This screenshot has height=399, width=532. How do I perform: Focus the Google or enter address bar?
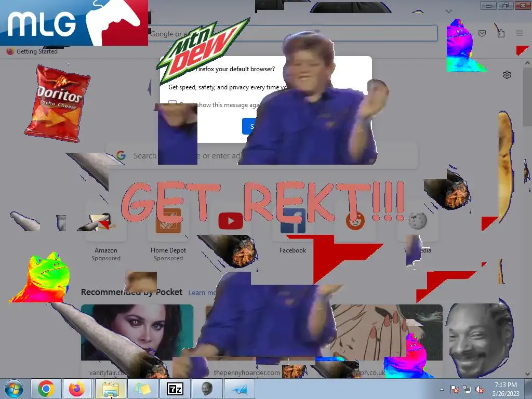coord(293,33)
